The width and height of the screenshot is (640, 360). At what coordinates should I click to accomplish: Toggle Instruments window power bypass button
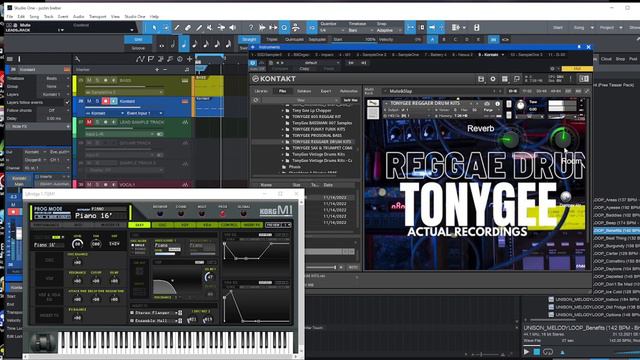point(253,63)
